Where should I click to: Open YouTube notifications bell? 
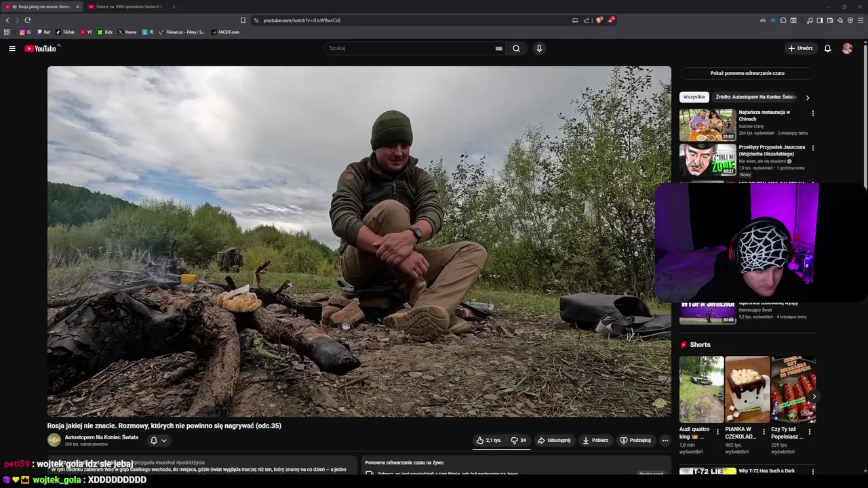pyautogui.click(x=827, y=48)
